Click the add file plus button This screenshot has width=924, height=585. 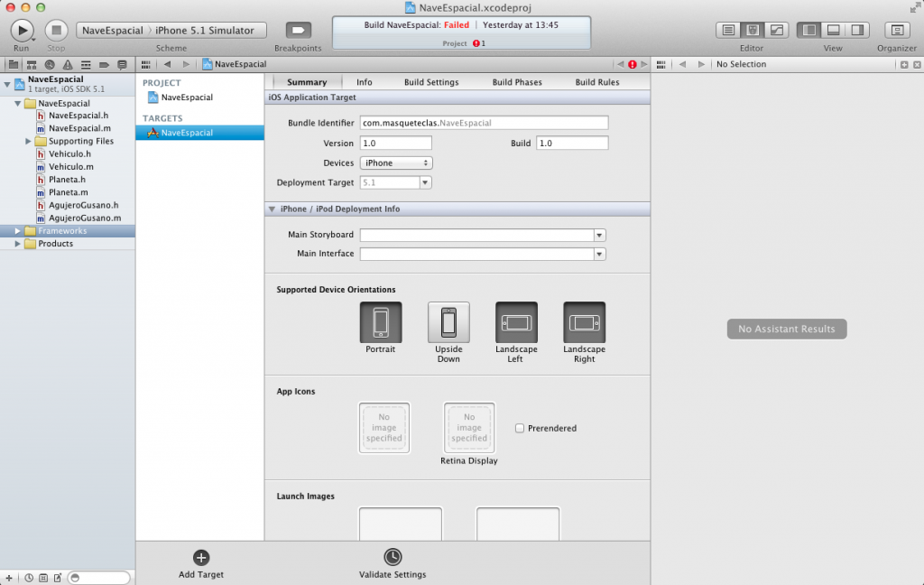pos(9,578)
